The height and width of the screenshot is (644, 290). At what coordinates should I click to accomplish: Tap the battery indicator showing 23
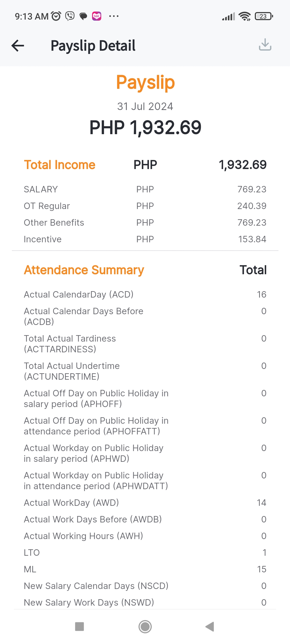click(264, 16)
